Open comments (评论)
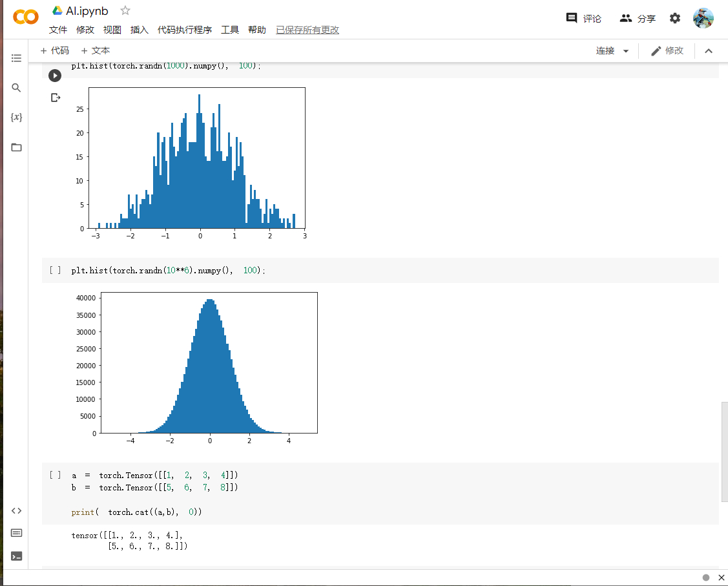The image size is (728, 586). tap(583, 18)
